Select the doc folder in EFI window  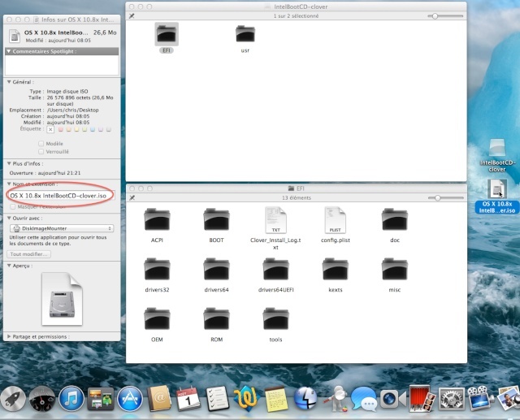tap(394, 219)
